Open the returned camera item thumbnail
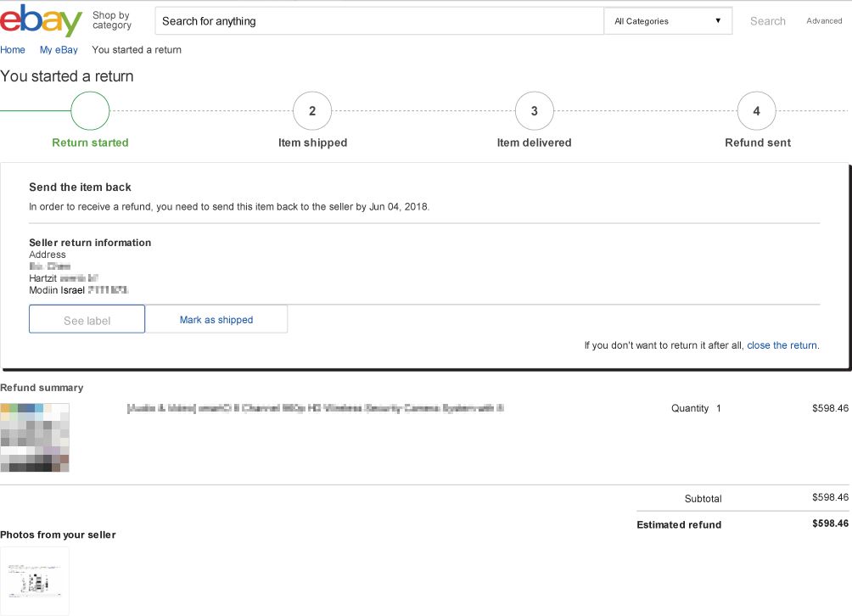Image resolution: width=852 pixels, height=616 pixels. (x=35, y=438)
